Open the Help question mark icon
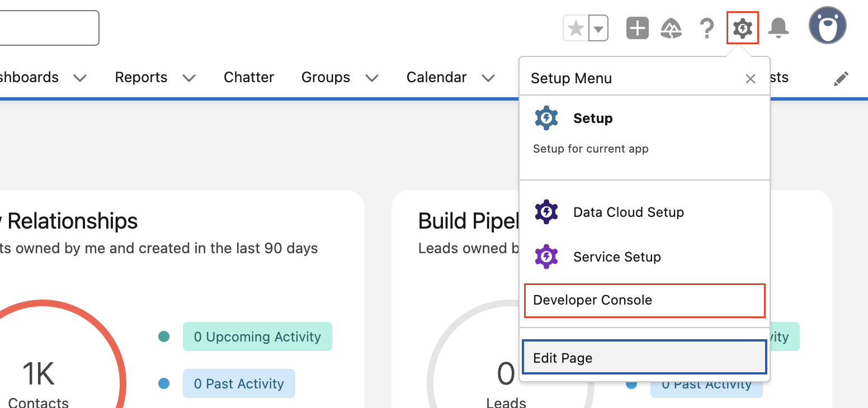This screenshot has width=868, height=408. (x=707, y=28)
